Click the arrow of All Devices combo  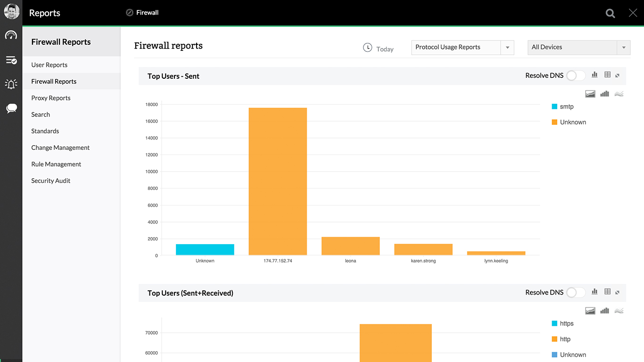[x=624, y=47]
